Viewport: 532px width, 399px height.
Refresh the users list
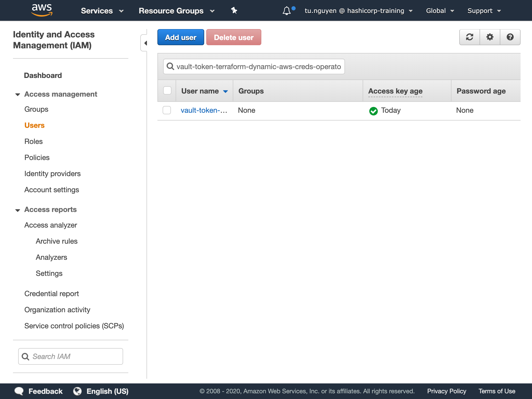tap(469, 37)
